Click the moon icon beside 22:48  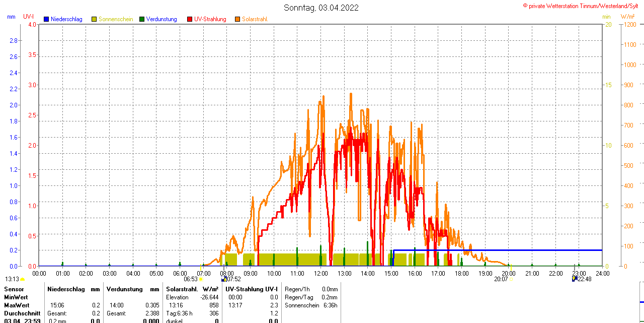(x=574, y=279)
